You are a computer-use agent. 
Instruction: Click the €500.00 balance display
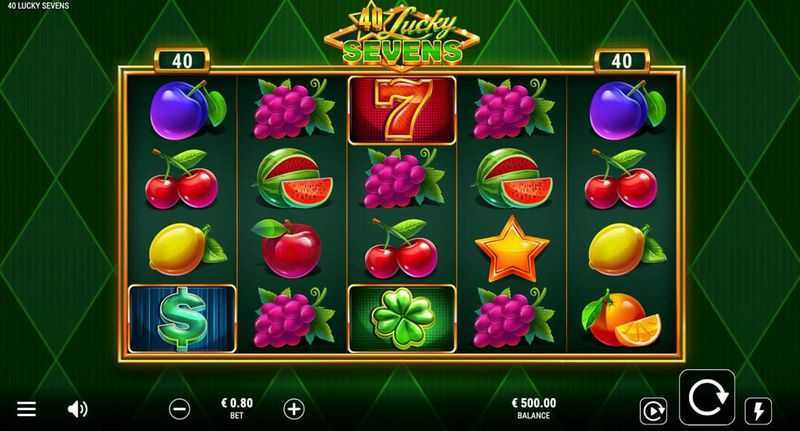point(534,408)
